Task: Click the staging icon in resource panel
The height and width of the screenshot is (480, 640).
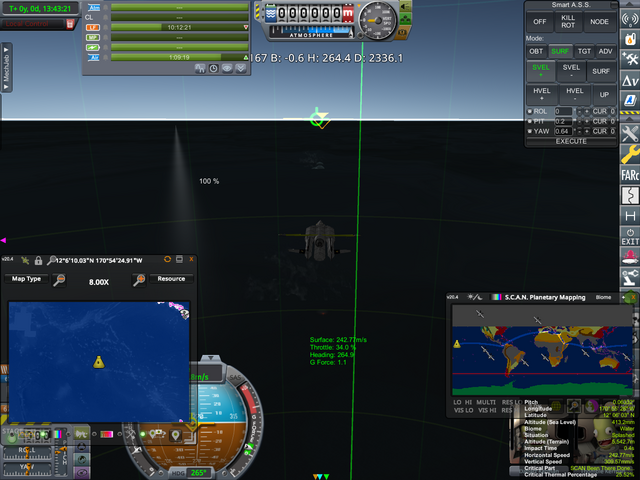Action: click(200, 69)
